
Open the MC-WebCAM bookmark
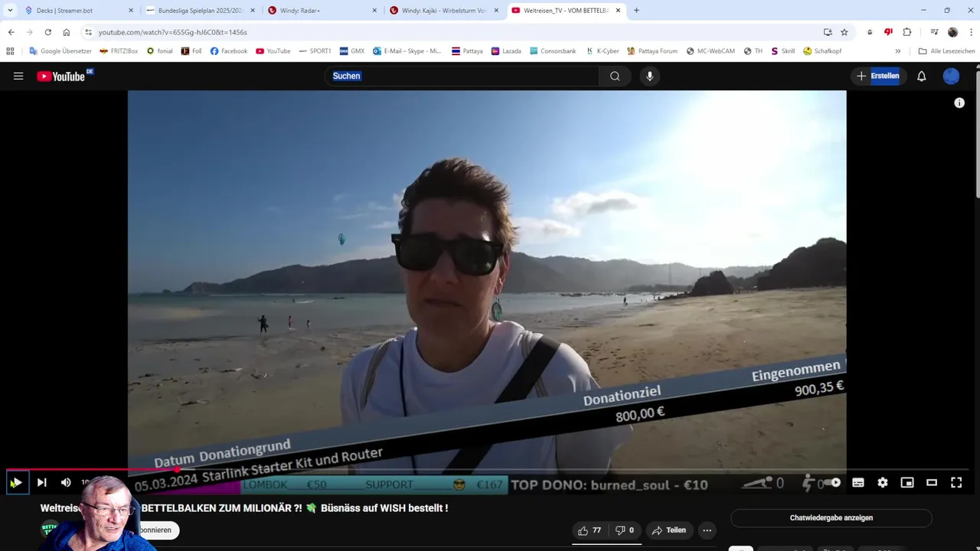coord(710,51)
